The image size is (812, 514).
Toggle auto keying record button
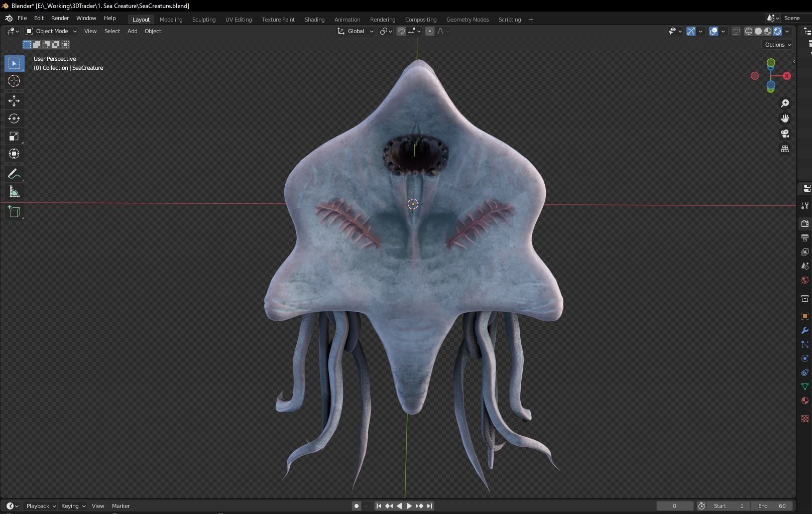point(357,506)
